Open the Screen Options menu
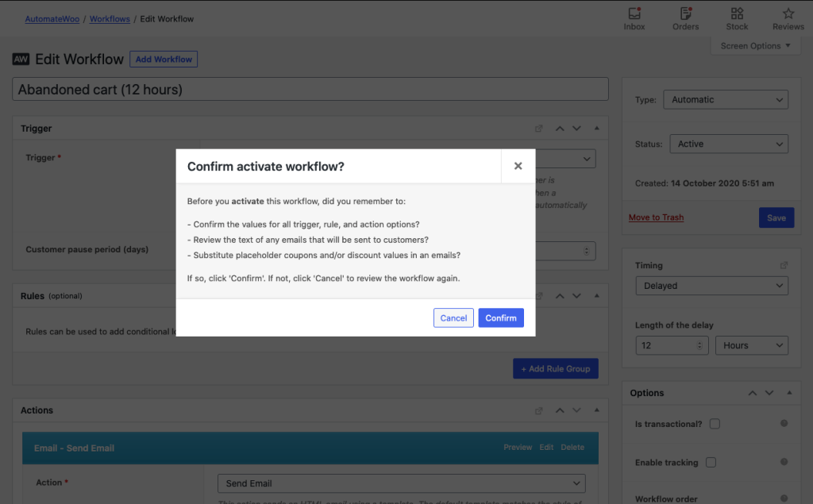Viewport: 813px width, 504px height. [754, 45]
